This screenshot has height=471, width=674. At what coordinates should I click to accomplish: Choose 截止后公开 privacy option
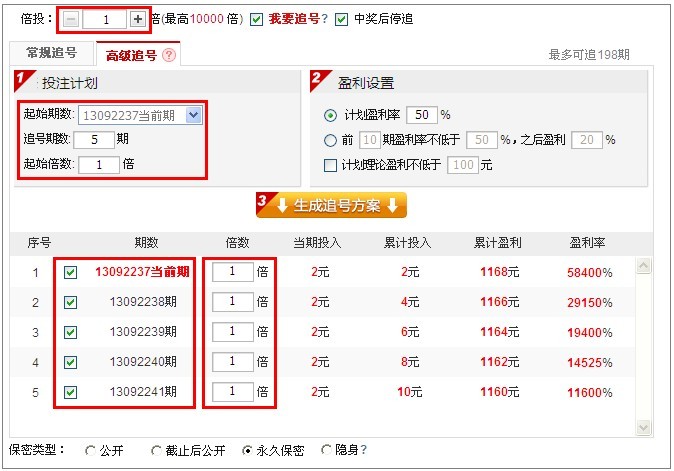156,451
